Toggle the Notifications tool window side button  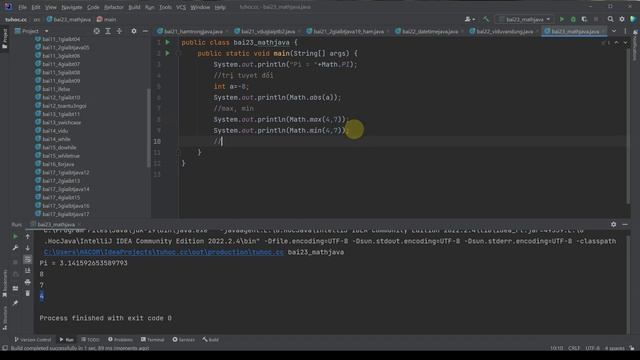point(635,45)
